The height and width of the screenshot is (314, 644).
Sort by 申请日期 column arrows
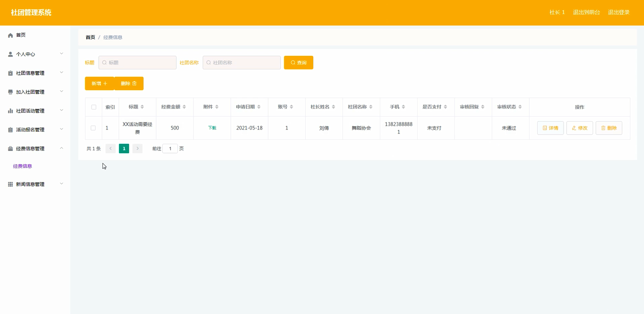(x=259, y=107)
